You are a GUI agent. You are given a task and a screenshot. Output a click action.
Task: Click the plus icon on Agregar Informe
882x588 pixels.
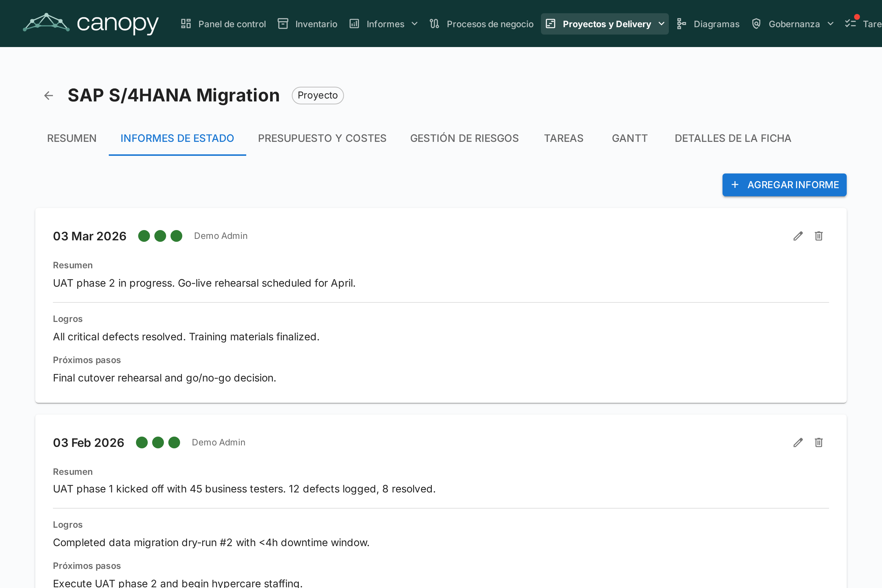click(x=735, y=185)
